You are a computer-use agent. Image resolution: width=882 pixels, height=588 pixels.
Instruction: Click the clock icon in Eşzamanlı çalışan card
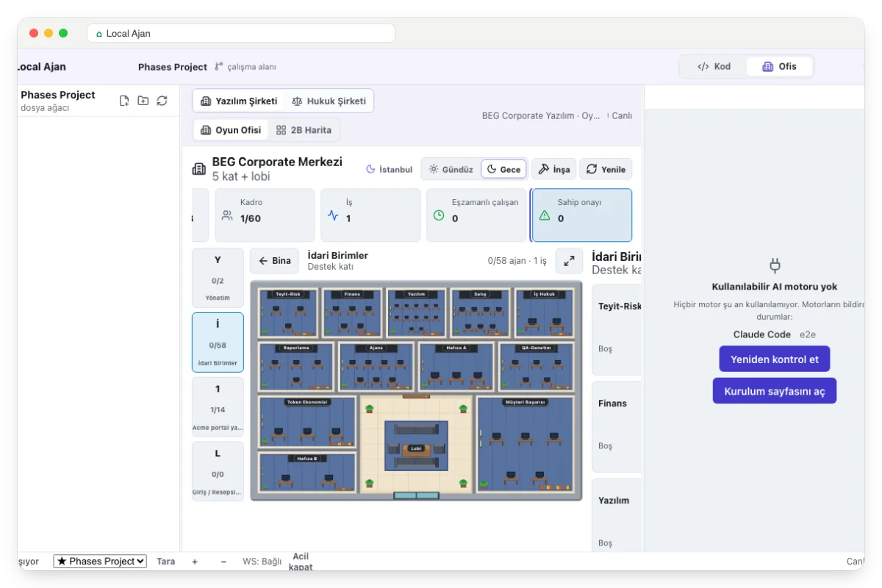click(439, 216)
